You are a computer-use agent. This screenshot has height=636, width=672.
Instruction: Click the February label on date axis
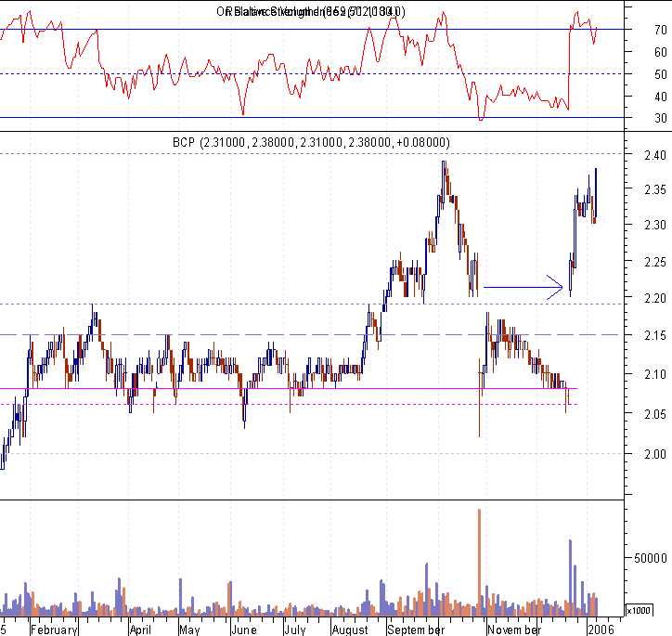[x=54, y=630]
